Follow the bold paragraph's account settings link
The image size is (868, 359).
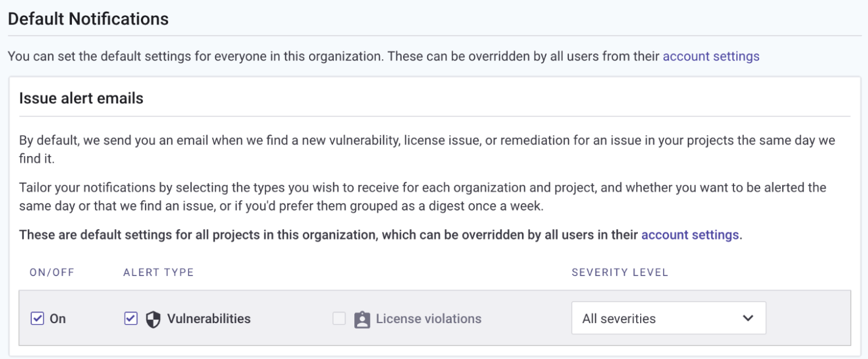coord(690,235)
